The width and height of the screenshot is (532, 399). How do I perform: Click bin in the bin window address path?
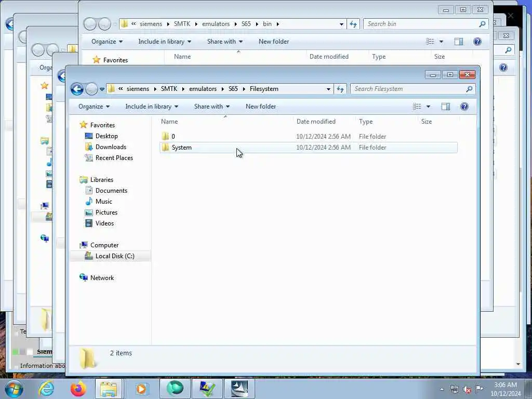267,24
